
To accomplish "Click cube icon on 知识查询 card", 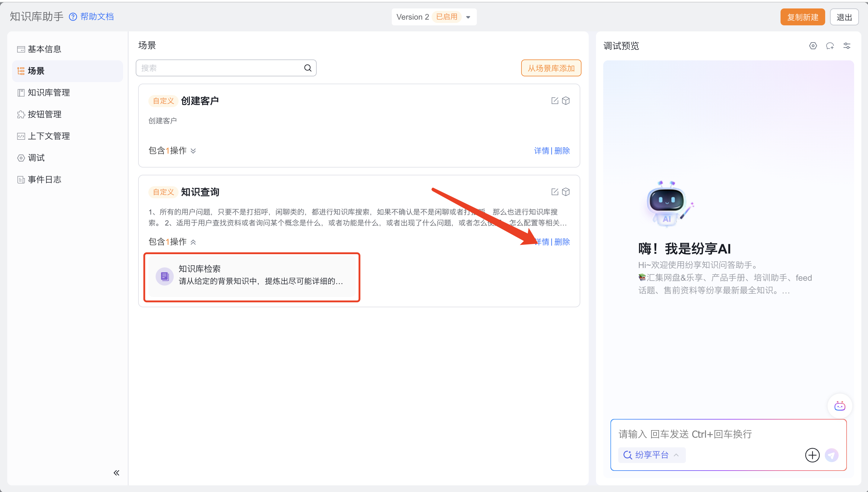I will coord(566,192).
